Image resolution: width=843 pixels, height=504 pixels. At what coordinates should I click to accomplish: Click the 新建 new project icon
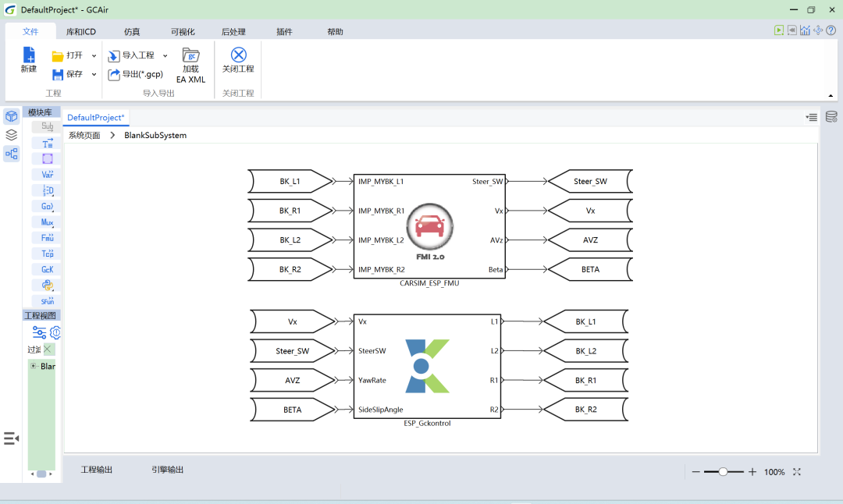pos(29,55)
